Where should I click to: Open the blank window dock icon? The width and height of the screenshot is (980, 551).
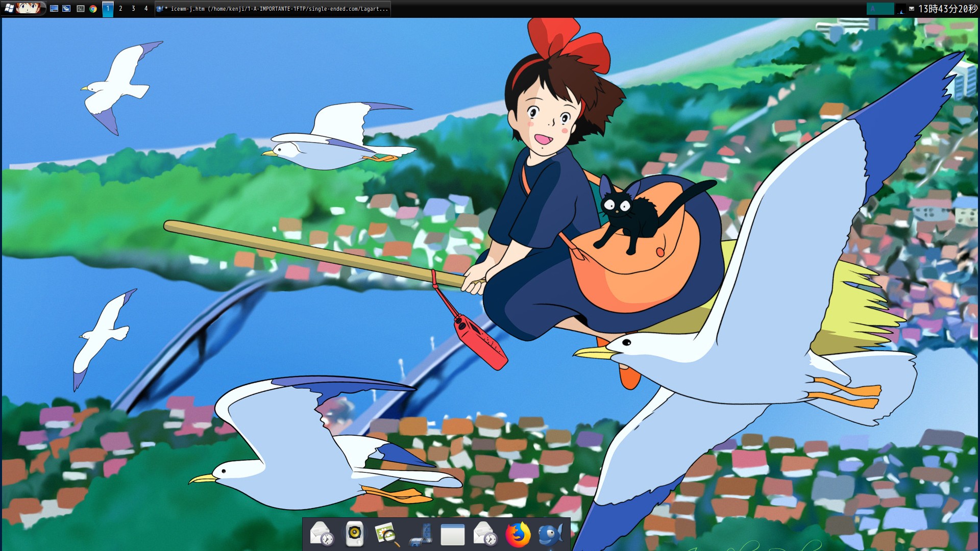pos(452,534)
